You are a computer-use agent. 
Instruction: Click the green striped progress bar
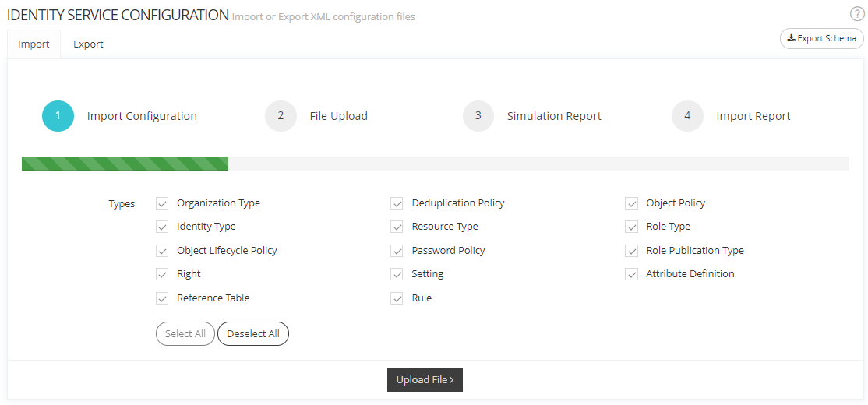pyautogui.click(x=125, y=164)
